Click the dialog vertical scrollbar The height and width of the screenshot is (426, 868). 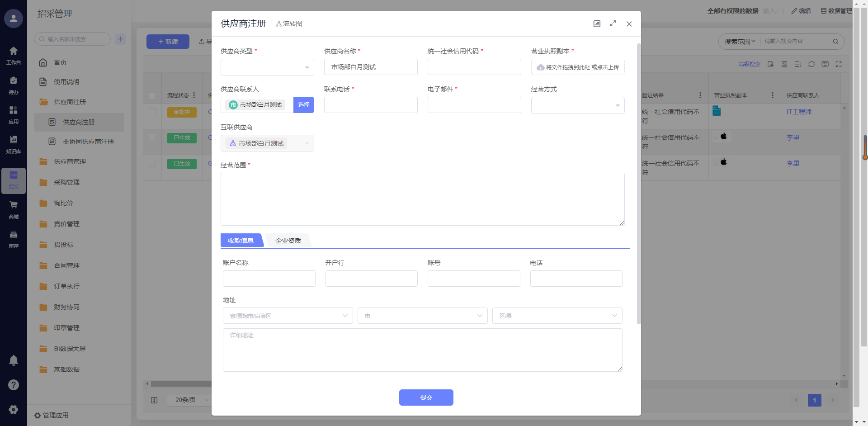(x=638, y=181)
